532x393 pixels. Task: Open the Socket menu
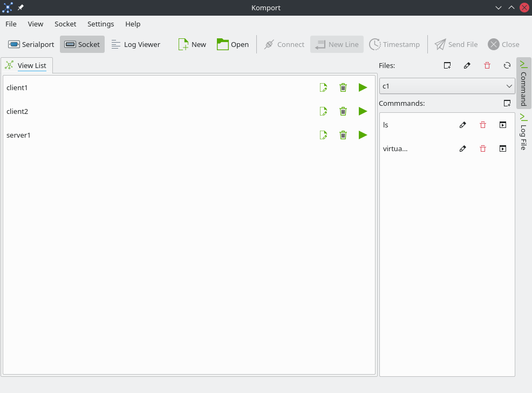click(65, 24)
